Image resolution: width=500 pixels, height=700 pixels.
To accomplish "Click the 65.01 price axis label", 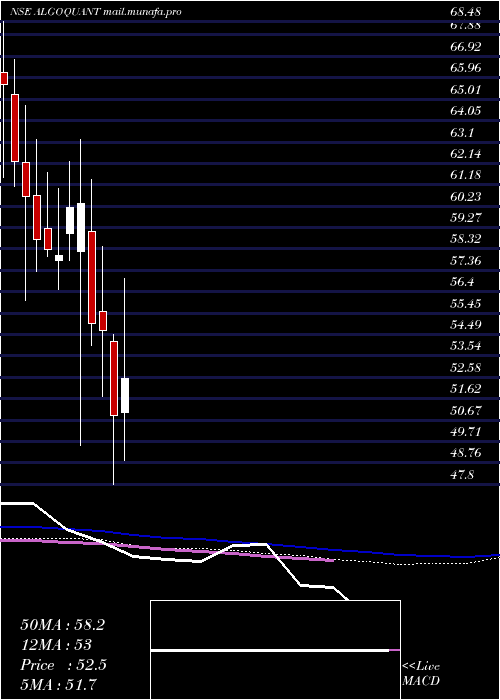I will pyautogui.click(x=466, y=89).
